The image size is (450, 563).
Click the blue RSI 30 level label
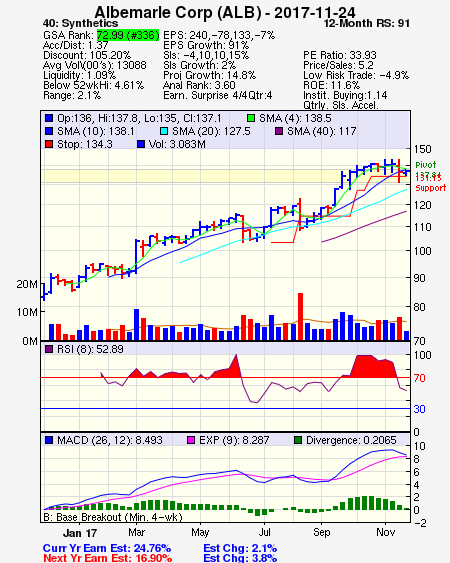[x=419, y=409]
